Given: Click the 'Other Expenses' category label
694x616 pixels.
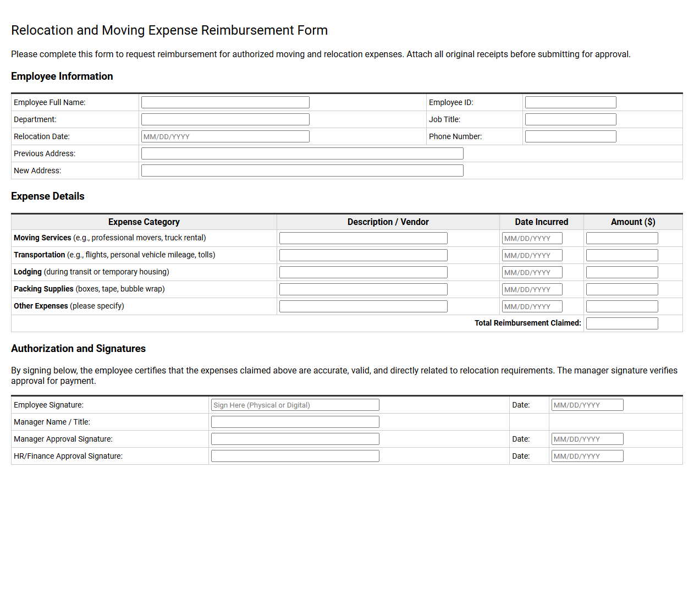Looking at the screenshot, I should [41, 306].
